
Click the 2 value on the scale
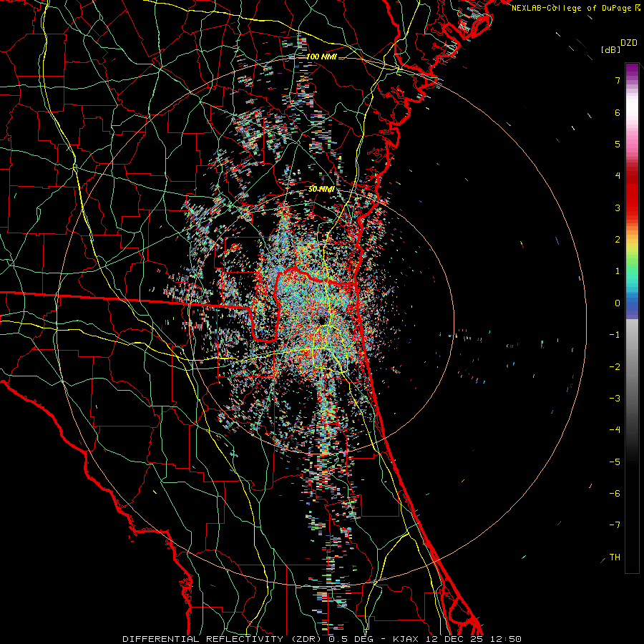point(618,240)
